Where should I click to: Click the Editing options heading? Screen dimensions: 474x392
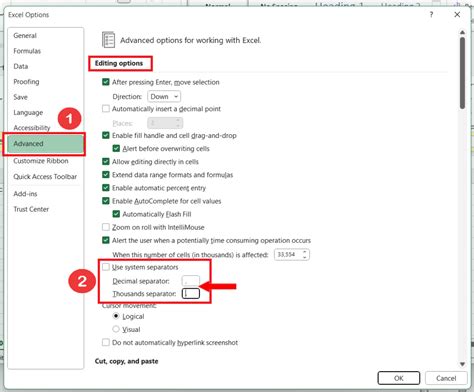119,63
